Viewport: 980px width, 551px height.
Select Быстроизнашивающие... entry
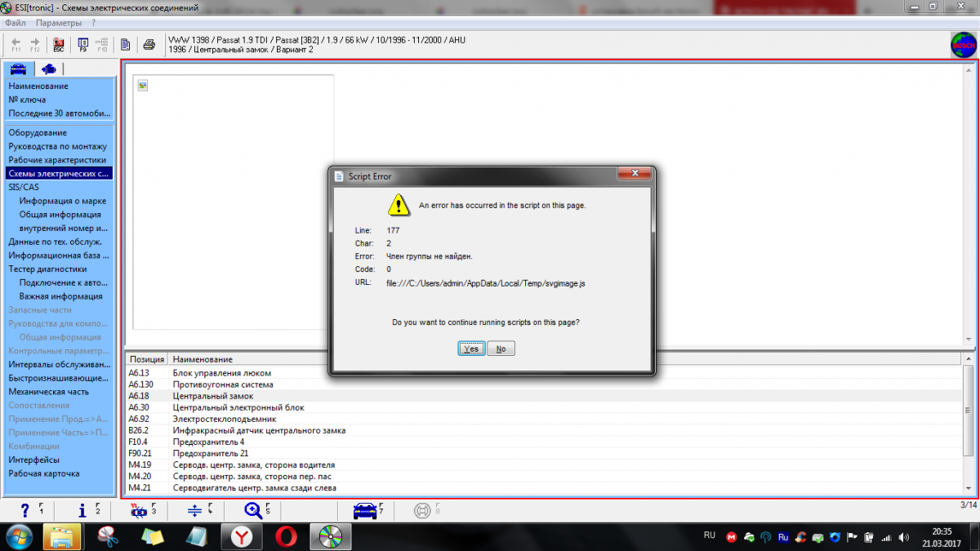pos(59,378)
